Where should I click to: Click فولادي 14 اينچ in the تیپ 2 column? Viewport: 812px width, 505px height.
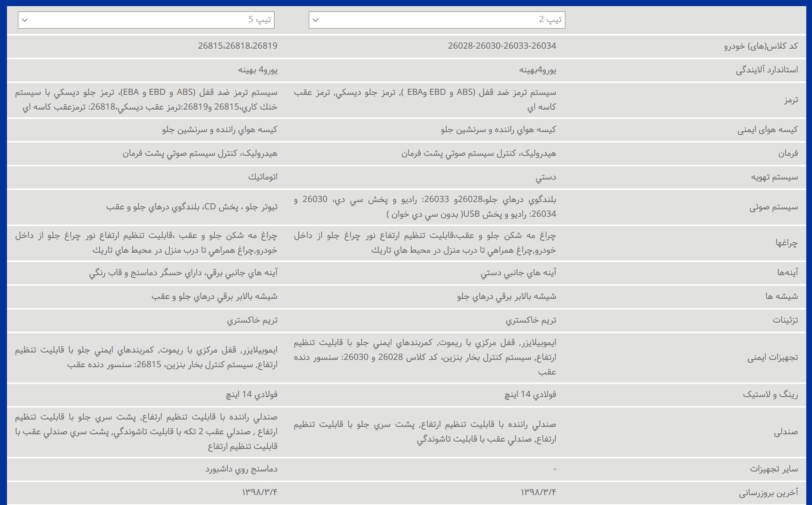click(x=530, y=395)
